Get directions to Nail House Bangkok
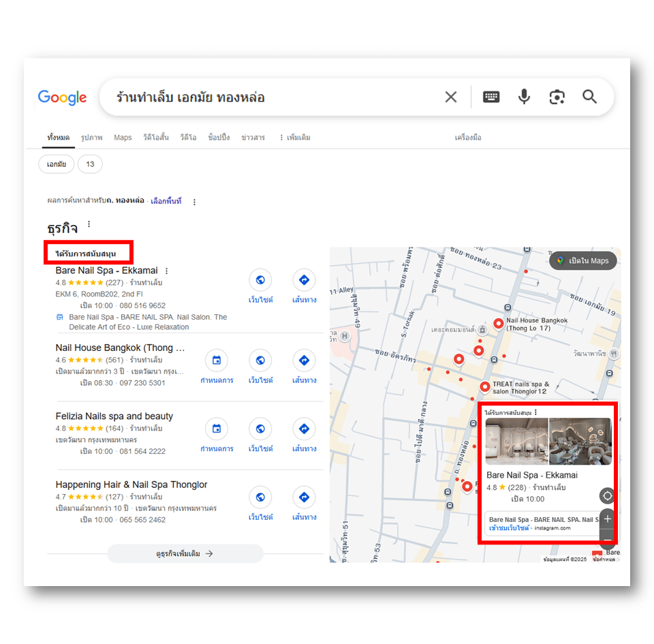Screen dimensions: 654x644 tap(304, 361)
